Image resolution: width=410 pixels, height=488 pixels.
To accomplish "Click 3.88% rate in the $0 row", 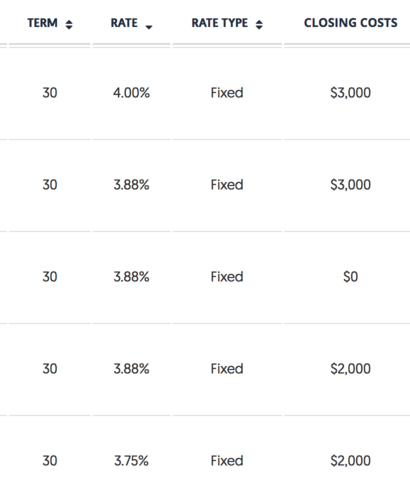I will coord(131,277).
